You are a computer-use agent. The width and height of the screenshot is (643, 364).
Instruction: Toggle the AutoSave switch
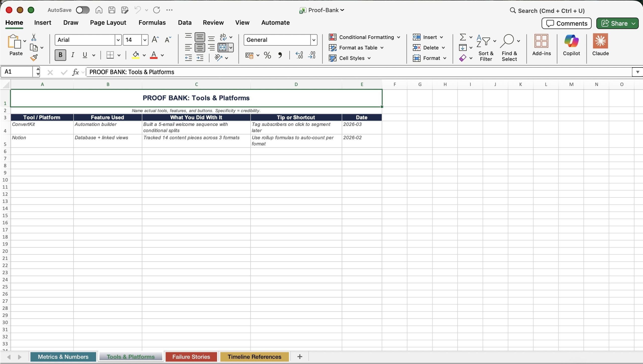point(83,10)
